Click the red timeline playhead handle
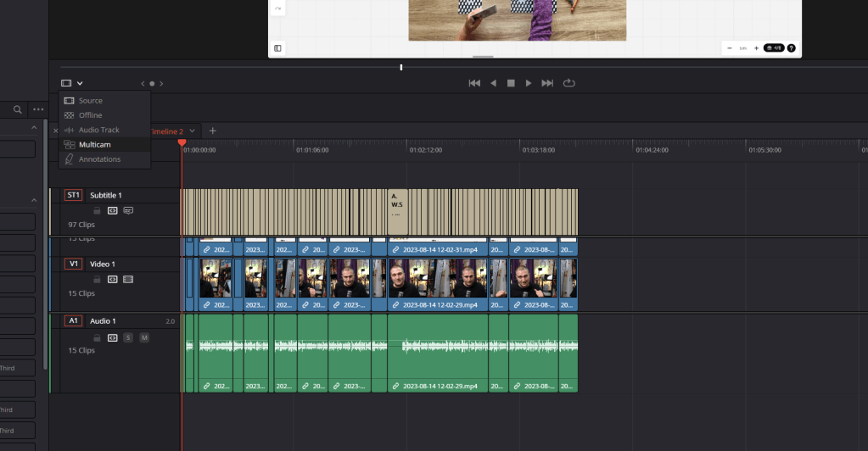Screen dimensions: 868x451 point(182,142)
